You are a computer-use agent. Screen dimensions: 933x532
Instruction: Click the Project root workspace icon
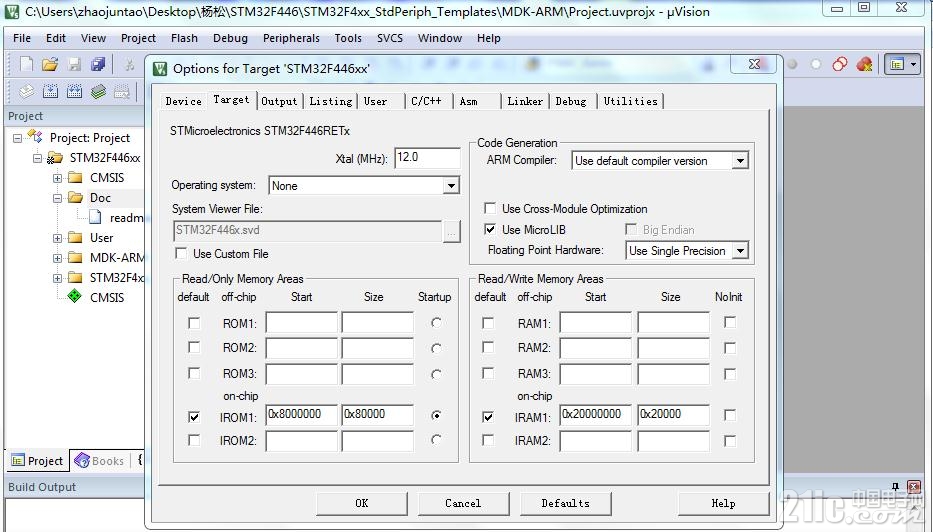[35, 137]
